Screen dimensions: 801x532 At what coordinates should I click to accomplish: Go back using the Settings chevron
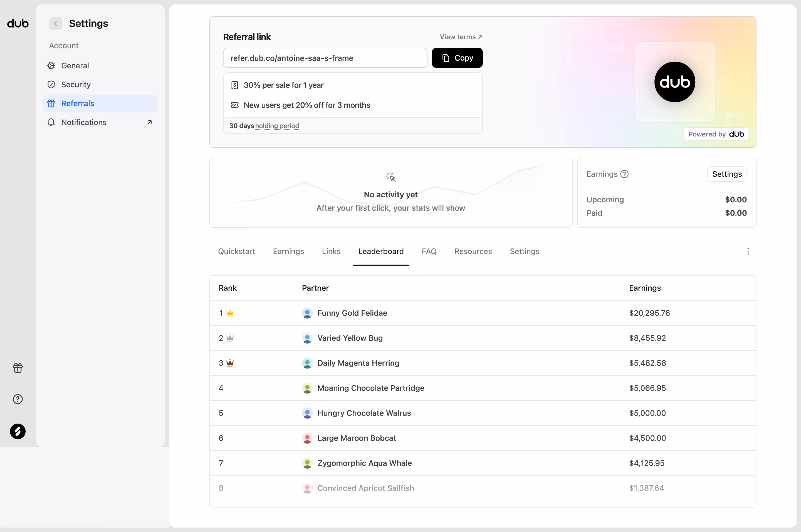click(x=55, y=23)
